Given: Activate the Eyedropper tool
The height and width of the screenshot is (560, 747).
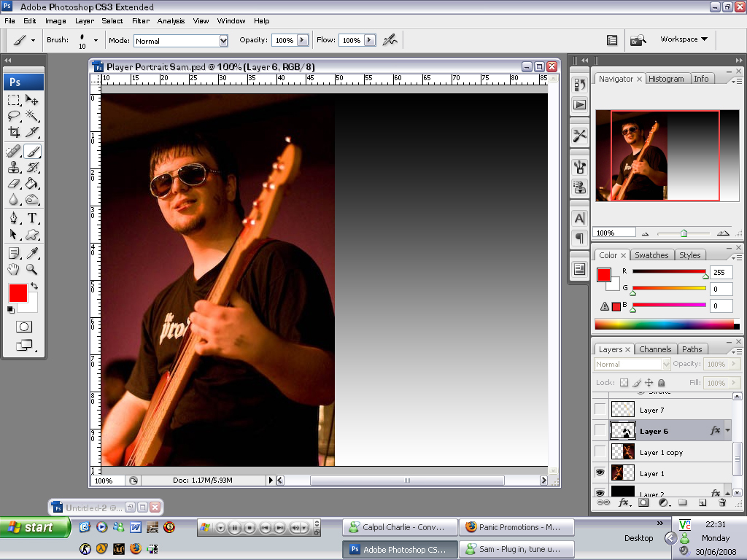Looking at the screenshot, I should (32, 253).
